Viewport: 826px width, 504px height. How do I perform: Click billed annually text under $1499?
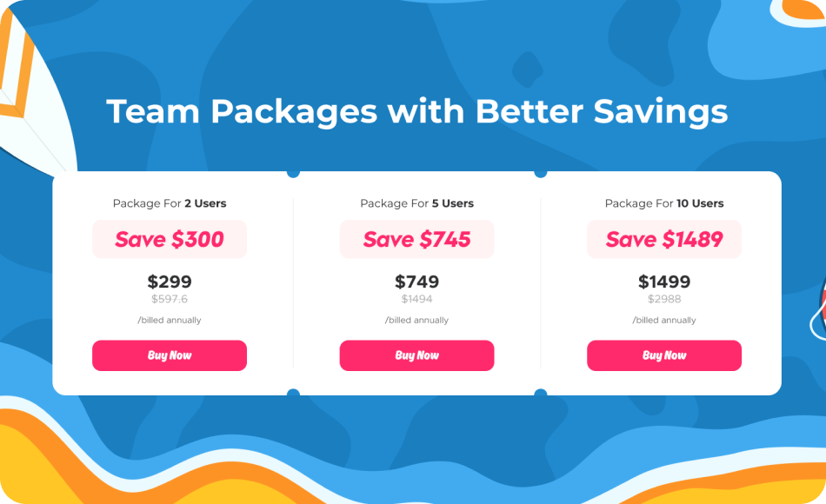coord(664,320)
